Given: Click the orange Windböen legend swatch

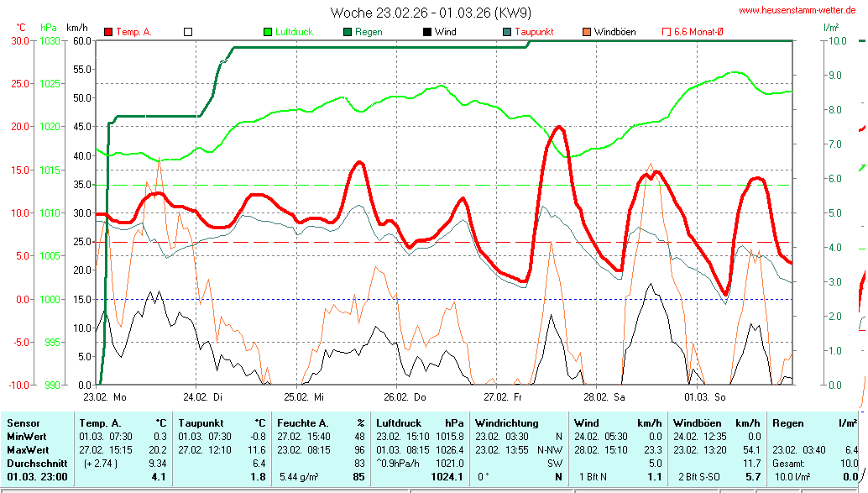Looking at the screenshot, I should tap(587, 32).
